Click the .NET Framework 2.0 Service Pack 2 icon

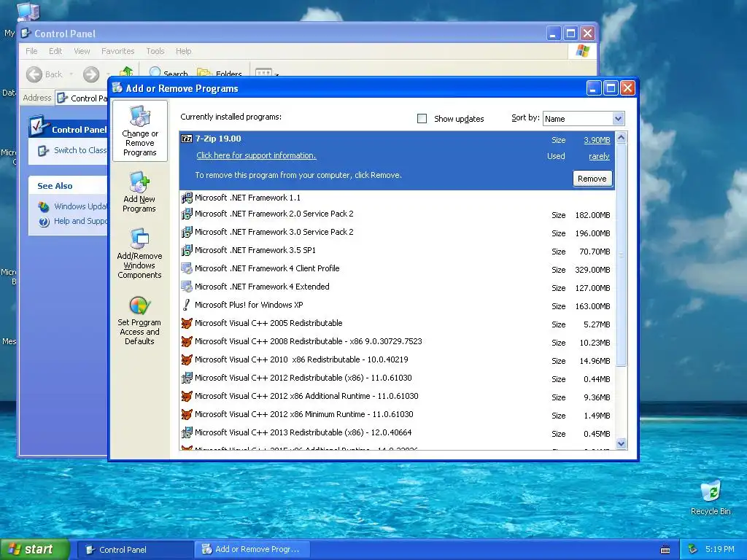click(x=187, y=214)
